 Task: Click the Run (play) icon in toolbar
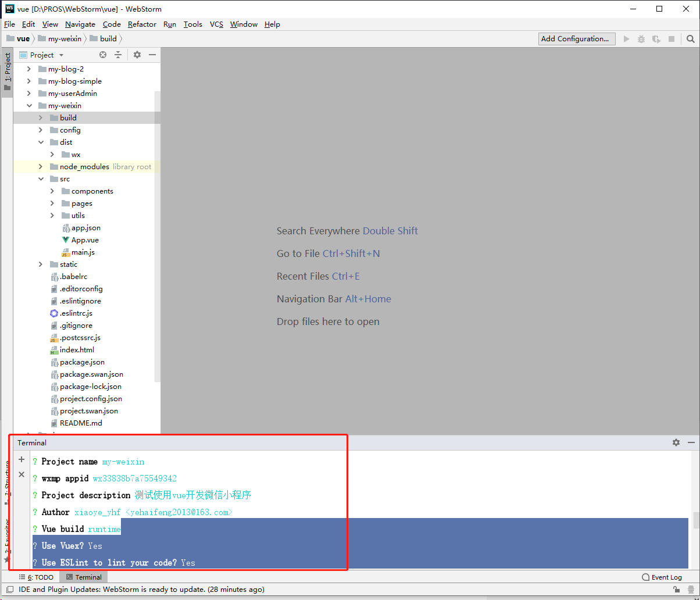(626, 39)
